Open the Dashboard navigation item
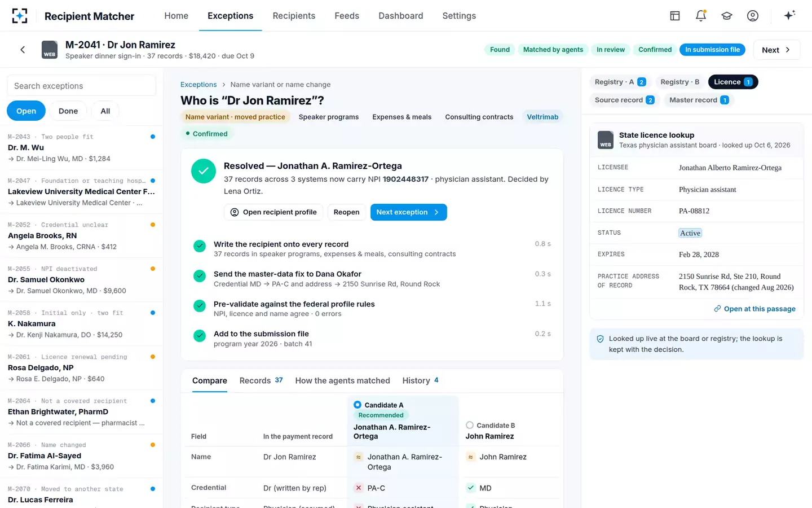 (x=401, y=16)
